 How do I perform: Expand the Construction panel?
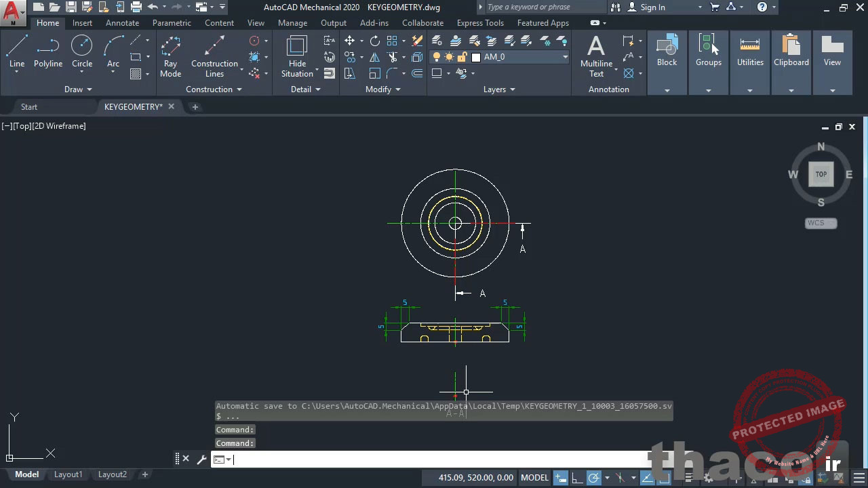214,89
